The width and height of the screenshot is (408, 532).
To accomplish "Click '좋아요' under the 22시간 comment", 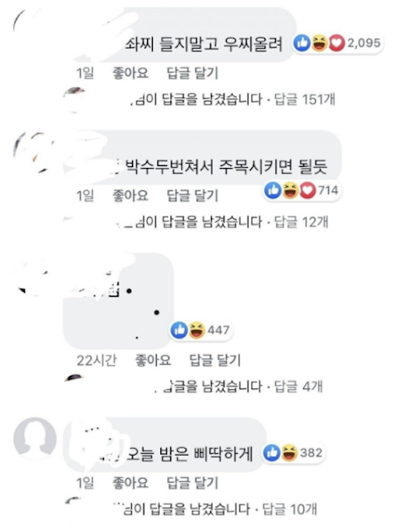I will pos(153,360).
